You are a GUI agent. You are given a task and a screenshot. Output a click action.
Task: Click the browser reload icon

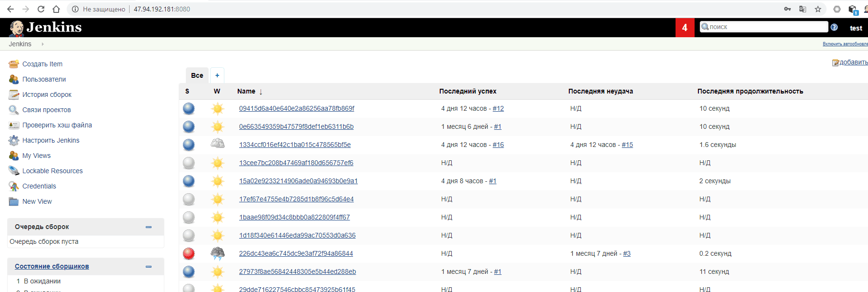[41, 9]
